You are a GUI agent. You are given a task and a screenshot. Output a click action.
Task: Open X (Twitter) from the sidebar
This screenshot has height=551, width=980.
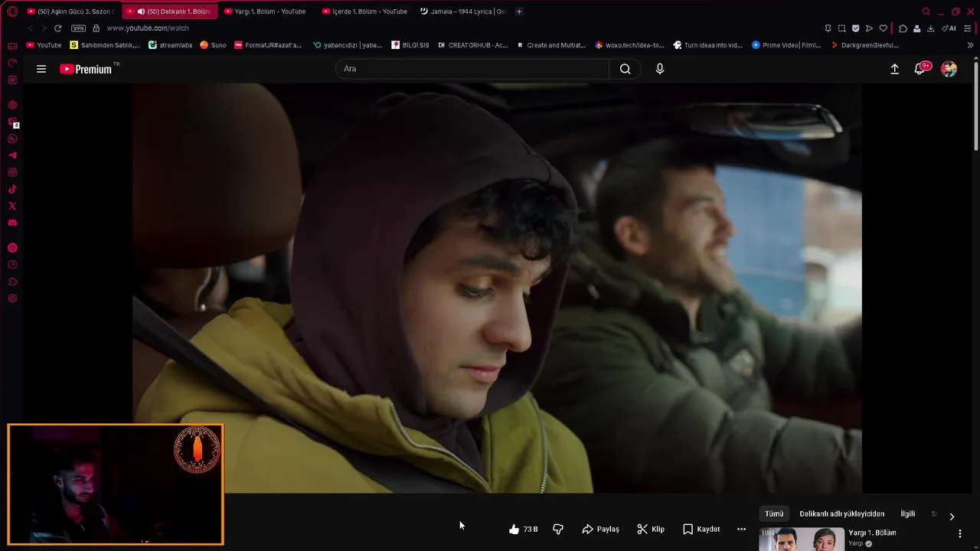12,206
